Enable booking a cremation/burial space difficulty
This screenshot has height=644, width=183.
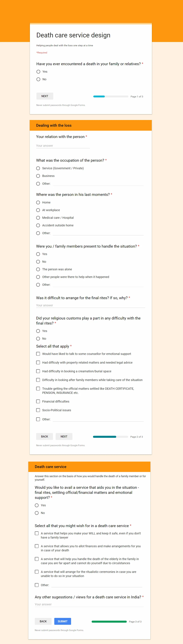click(x=38, y=371)
